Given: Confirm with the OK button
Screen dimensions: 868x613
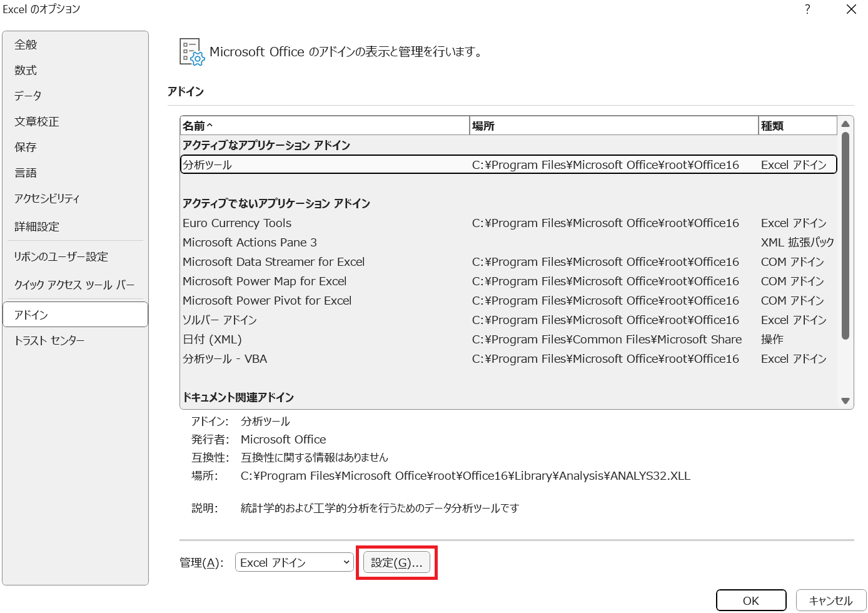Looking at the screenshot, I should [751, 600].
